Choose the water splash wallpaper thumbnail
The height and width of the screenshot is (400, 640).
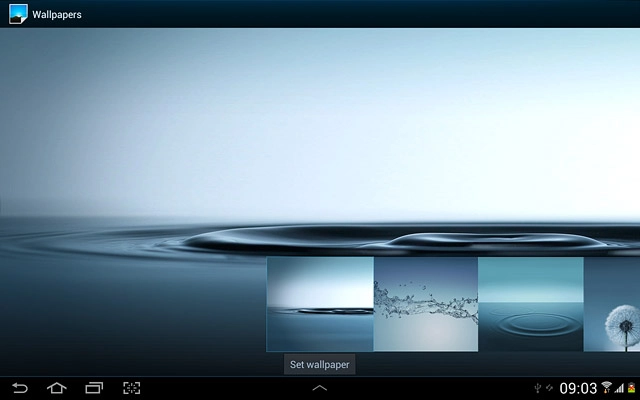[426, 304]
